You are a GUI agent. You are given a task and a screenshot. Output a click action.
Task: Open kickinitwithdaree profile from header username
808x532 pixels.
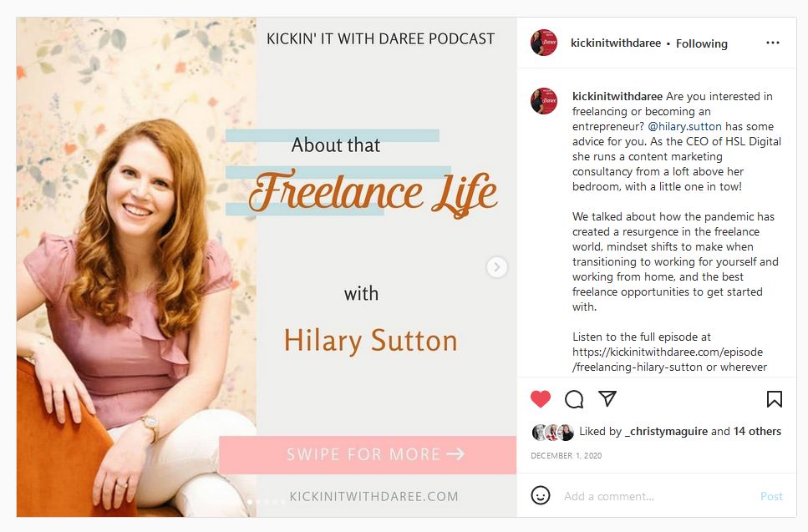click(615, 43)
